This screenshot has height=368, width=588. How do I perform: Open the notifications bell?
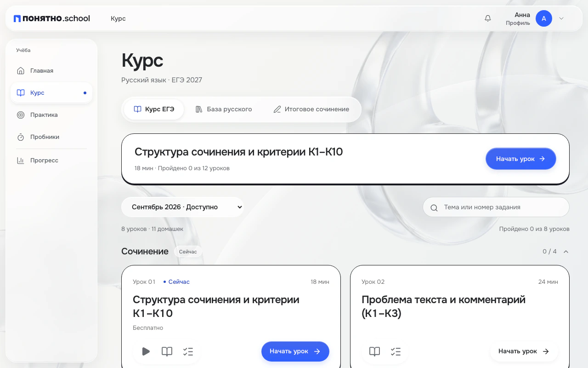[x=488, y=18]
